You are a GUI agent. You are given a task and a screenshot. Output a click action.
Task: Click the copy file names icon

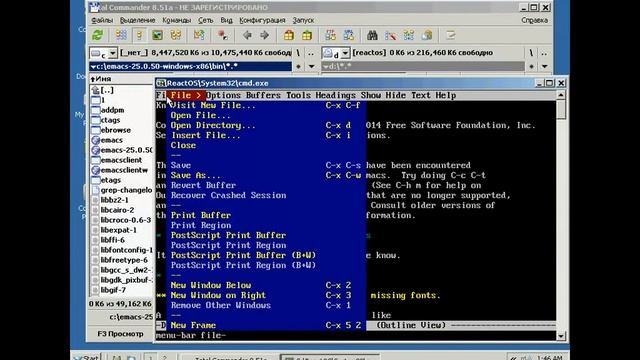[427, 36]
